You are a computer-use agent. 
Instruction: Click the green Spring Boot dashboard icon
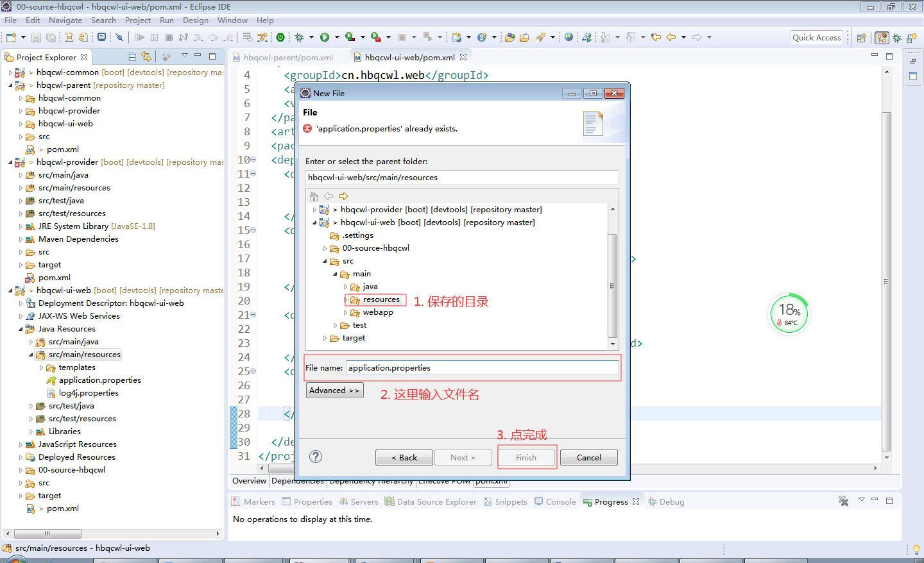click(x=280, y=37)
